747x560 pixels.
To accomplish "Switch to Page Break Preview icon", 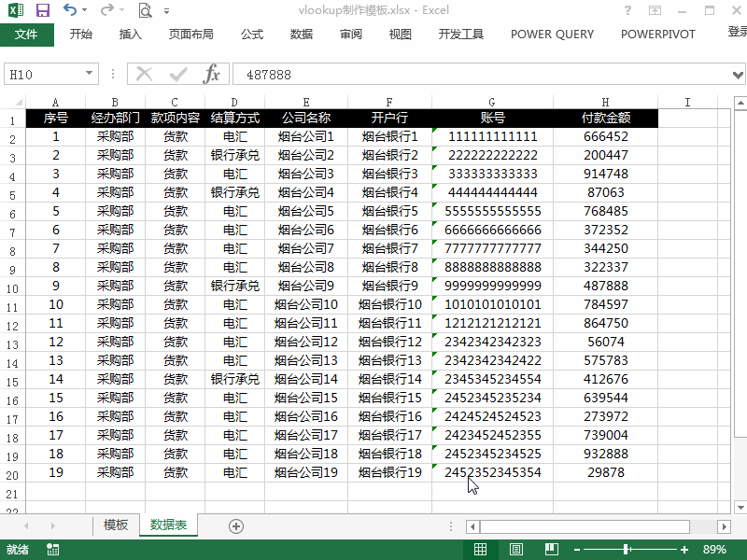I will [552, 550].
